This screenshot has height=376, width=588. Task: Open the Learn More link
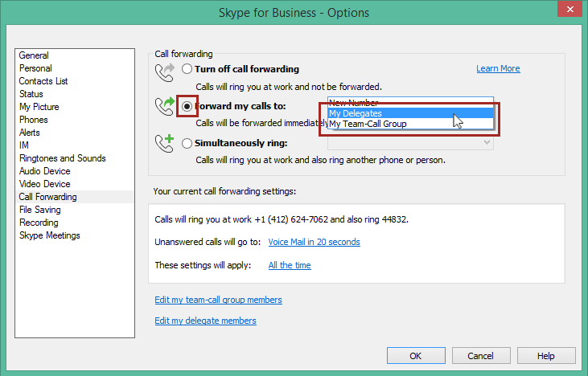[498, 68]
